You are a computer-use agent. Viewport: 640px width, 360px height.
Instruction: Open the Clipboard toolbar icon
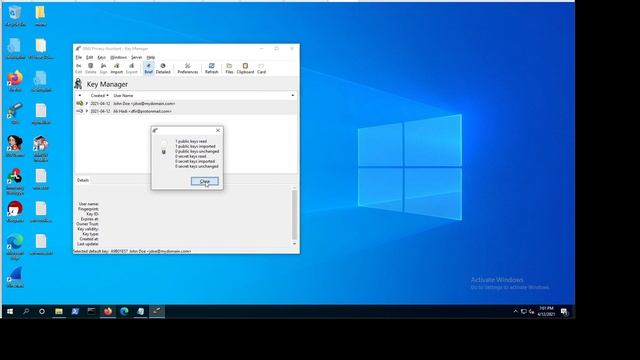(245, 68)
